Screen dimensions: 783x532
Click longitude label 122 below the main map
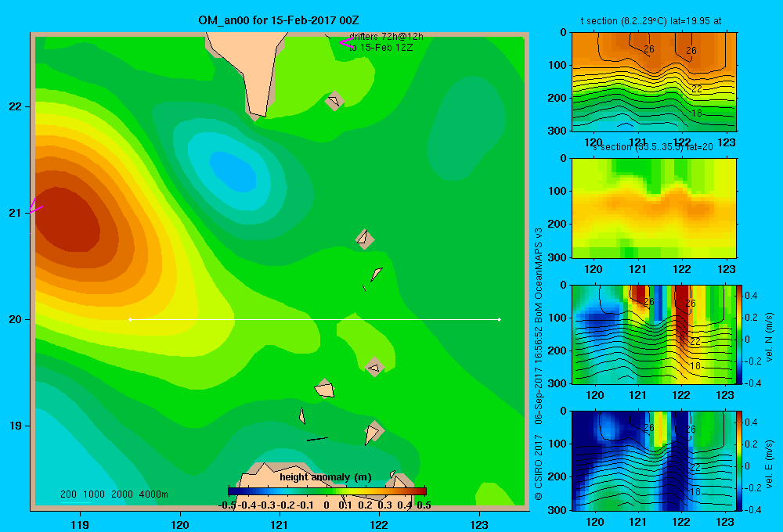pyautogui.click(x=379, y=524)
